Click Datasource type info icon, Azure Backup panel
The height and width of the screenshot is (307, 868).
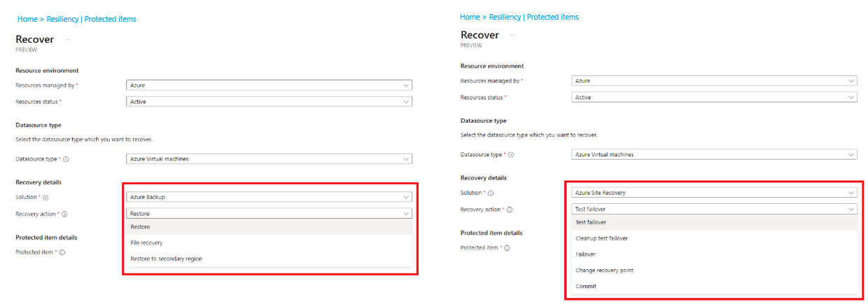66,159
